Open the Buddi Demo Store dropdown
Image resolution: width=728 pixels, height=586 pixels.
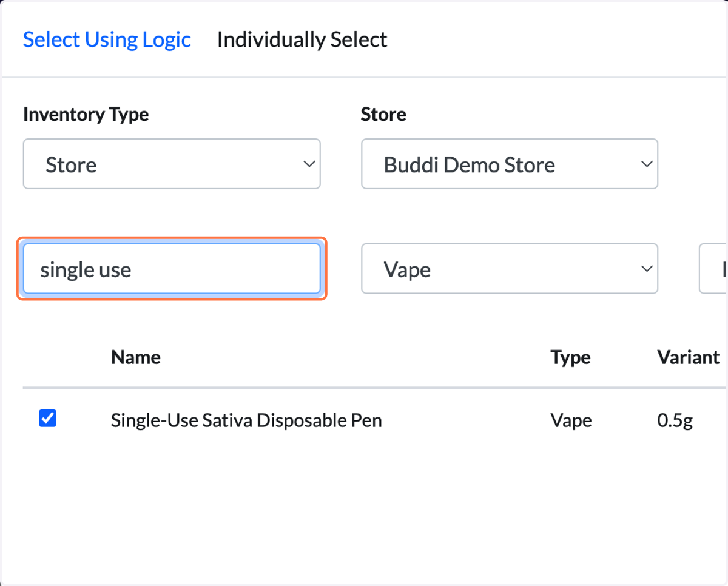click(x=510, y=164)
